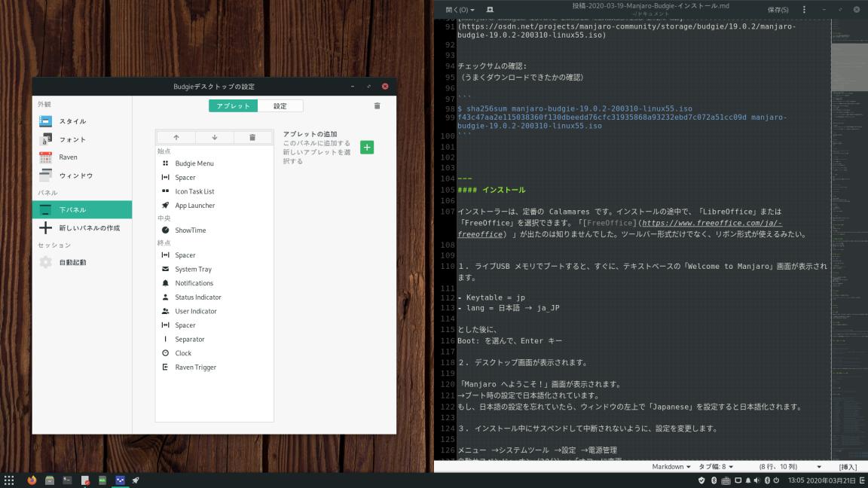Open スタイル in the settings sidebar
The height and width of the screenshot is (488, 868).
tap(82, 121)
